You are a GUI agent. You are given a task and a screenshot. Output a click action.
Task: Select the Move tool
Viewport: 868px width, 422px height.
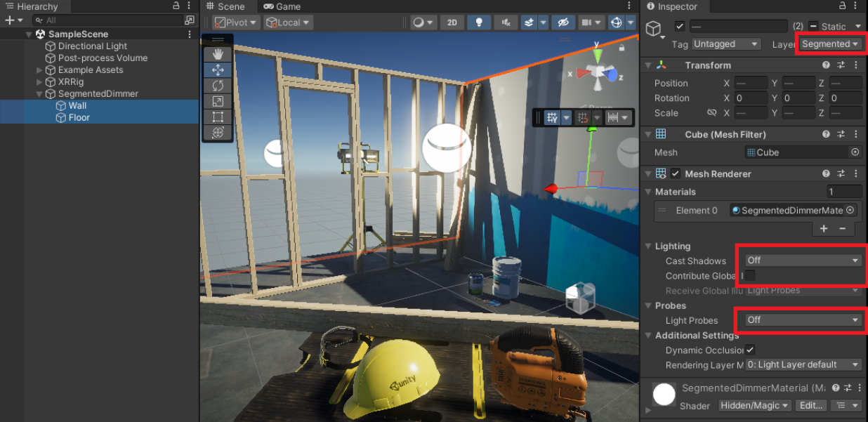tap(218, 70)
